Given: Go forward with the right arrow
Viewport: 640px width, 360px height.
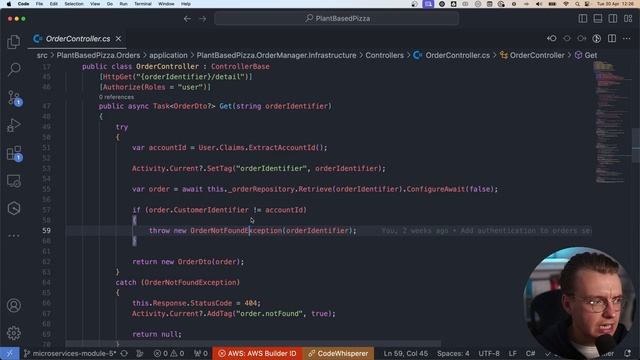Looking at the screenshot, I should pyautogui.click(x=202, y=19).
